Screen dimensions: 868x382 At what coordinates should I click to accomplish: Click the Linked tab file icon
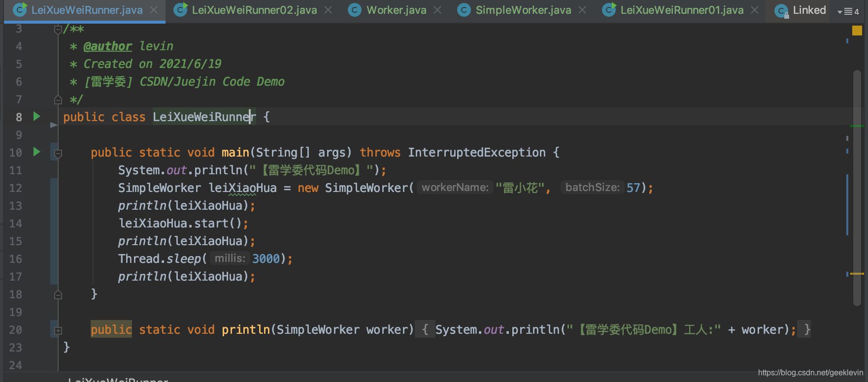pyautogui.click(x=781, y=11)
